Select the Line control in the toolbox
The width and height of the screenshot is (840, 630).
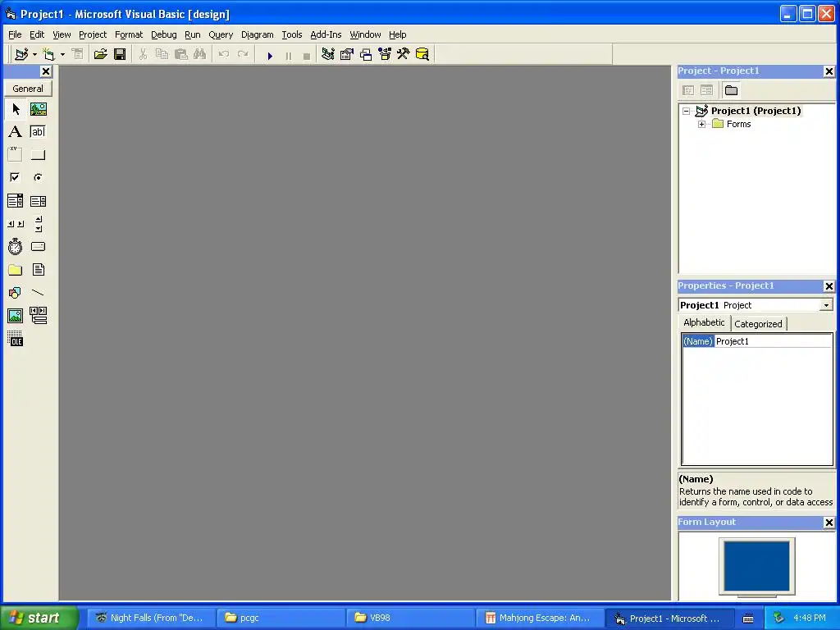(x=38, y=293)
